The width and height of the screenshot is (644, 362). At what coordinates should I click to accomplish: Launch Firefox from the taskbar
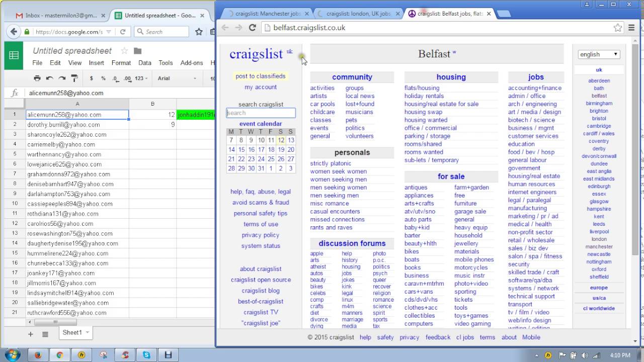click(38, 355)
